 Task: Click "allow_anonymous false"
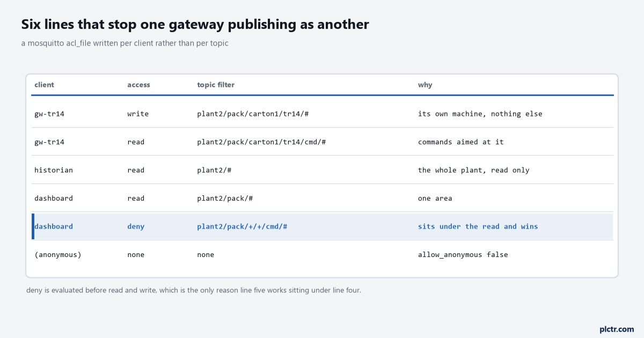pyautogui.click(x=463, y=255)
